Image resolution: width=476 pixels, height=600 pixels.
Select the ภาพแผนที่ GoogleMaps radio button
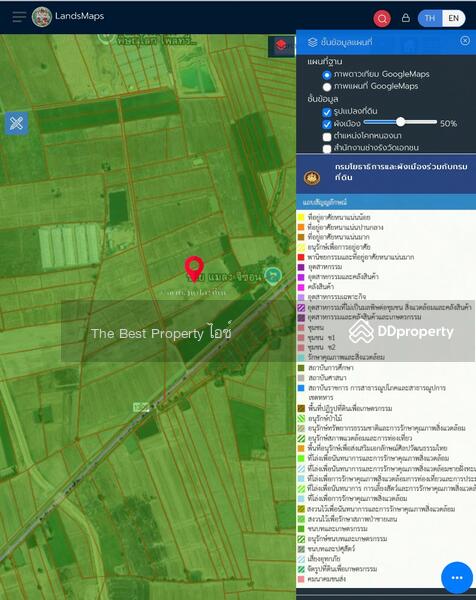coord(327,87)
